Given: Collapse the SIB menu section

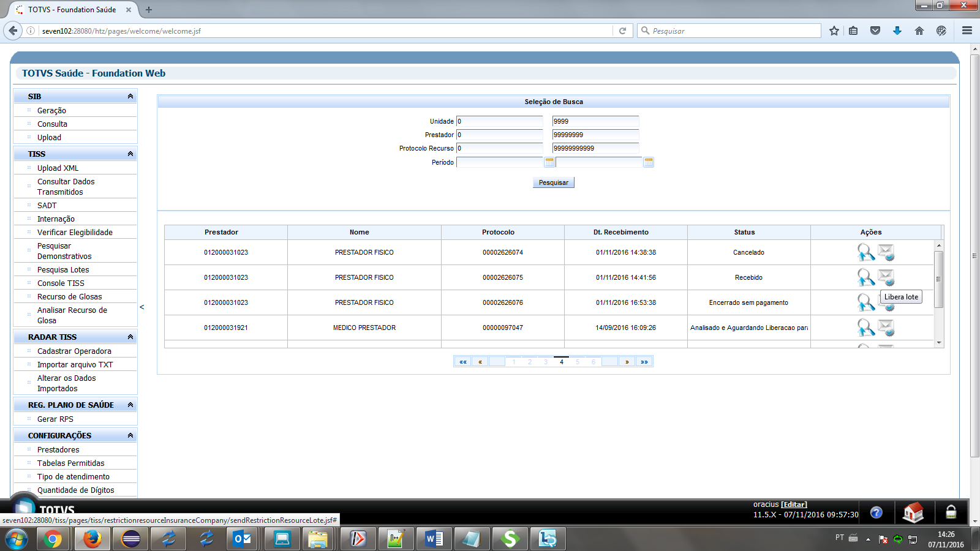Looking at the screenshot, I should [x=130, y=96].
